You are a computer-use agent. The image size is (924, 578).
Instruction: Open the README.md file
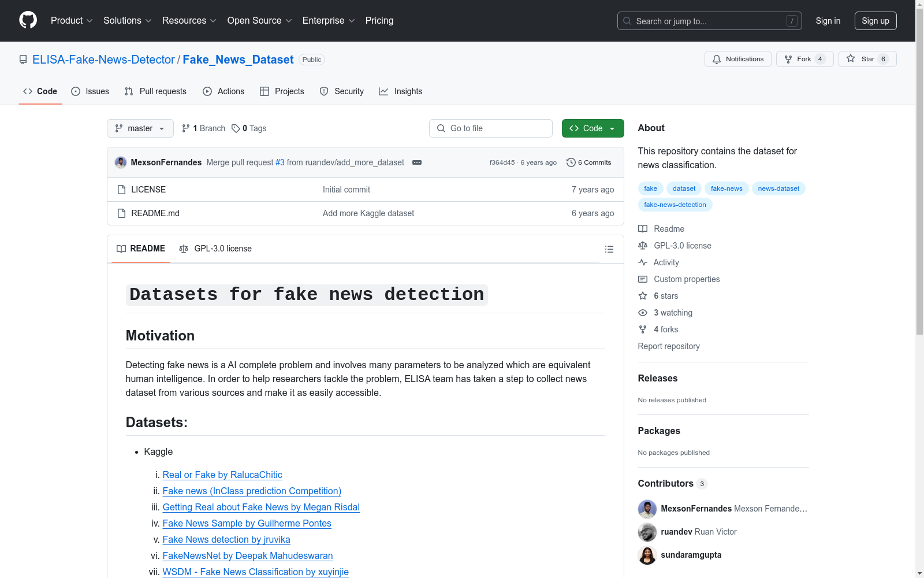(x=155, y=213)
